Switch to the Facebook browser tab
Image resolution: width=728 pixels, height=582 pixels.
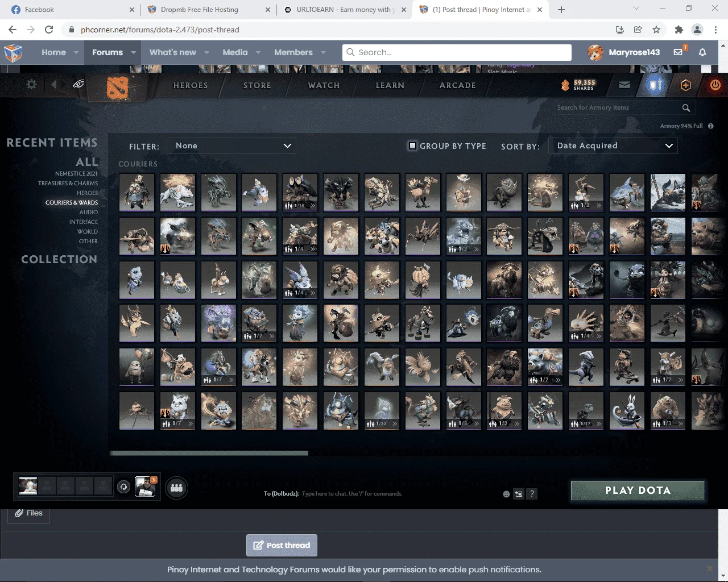(72, 10)
